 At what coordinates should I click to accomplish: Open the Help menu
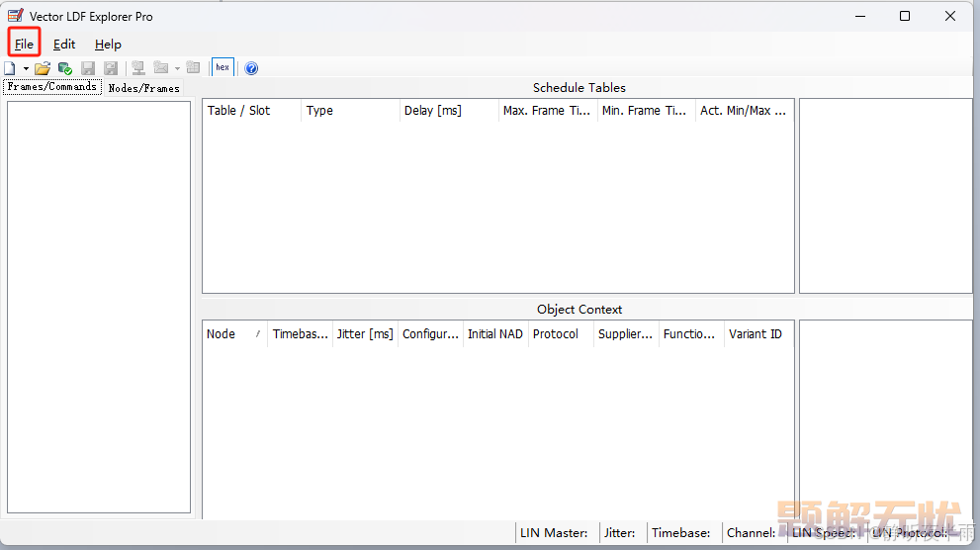pos(108,45)
